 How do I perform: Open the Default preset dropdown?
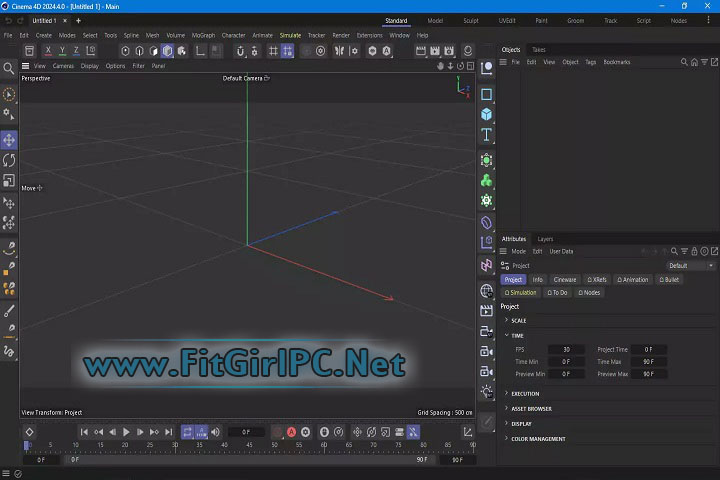click(x=691, y=266)
